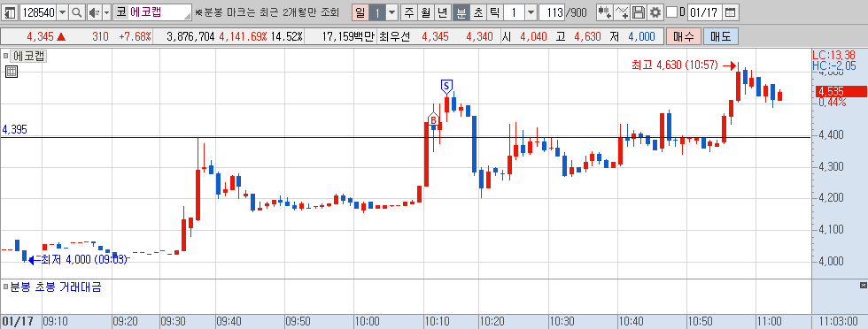Open the stock code history dropdown

pos(62,12)
